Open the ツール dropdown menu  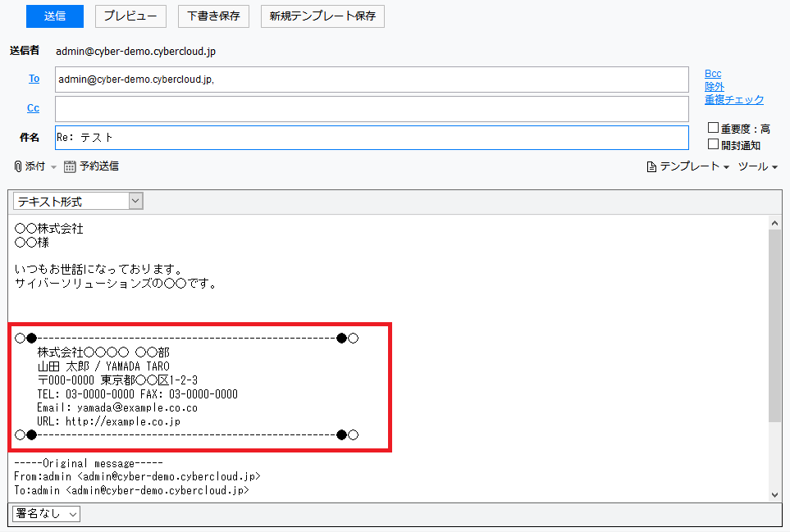coord(758,166)
